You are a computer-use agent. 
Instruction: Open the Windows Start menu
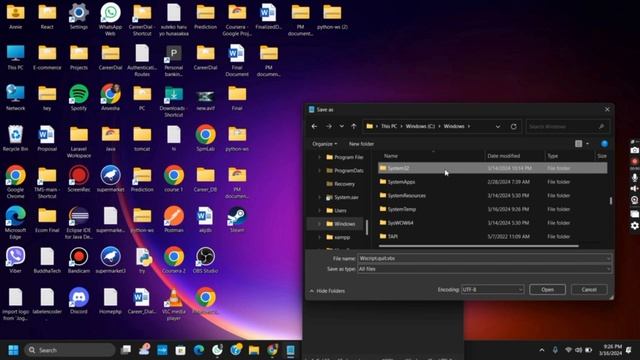13,350
